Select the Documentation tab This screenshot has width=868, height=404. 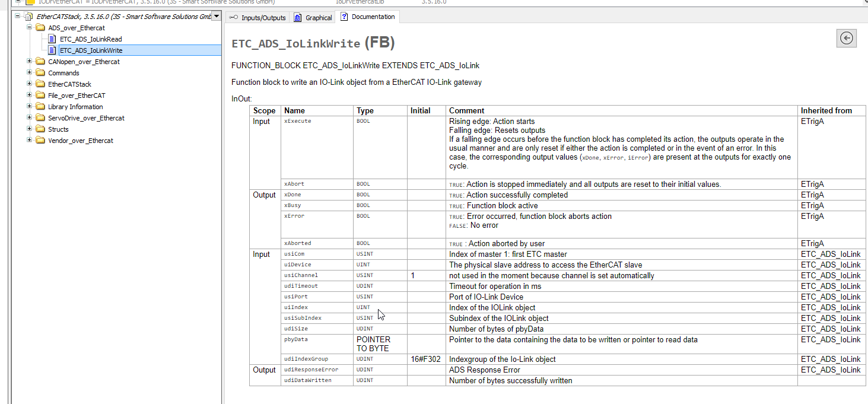[367, 17]
